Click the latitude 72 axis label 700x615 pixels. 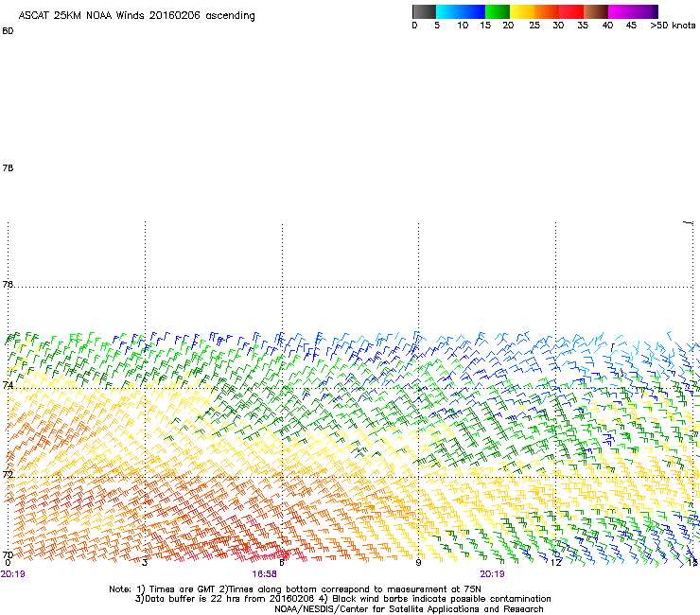click(x=8, y=474)
